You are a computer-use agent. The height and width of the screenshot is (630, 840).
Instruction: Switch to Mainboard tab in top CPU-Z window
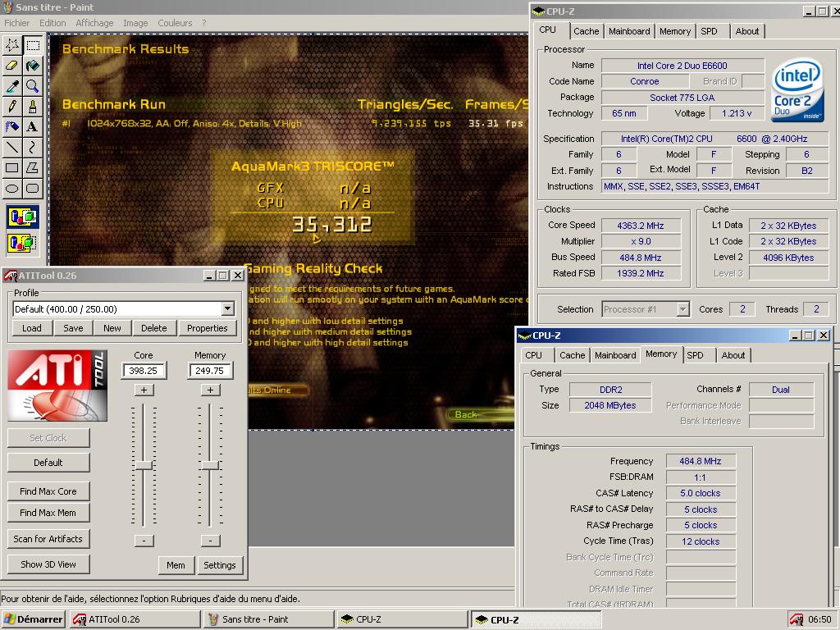[x=629, y=31]
